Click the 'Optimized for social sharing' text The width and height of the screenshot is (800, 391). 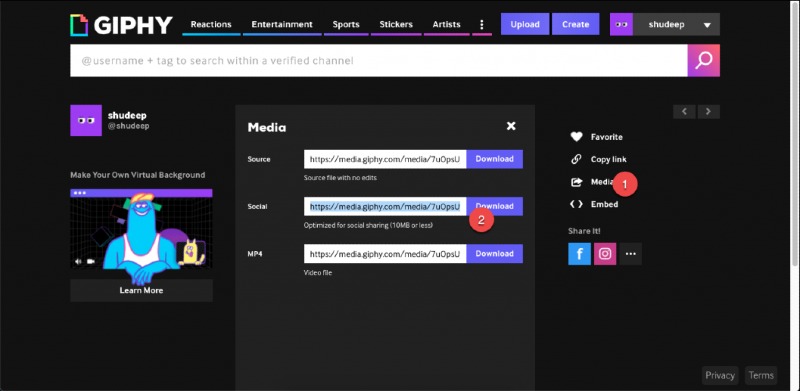(x=368, y=225)
